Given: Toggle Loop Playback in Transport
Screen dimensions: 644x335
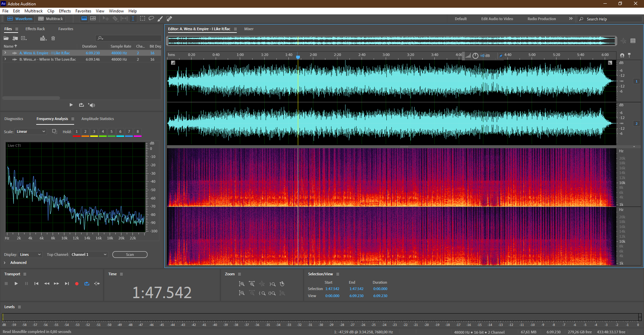Looking at the screenshot, I should click(x=87, y=284).
